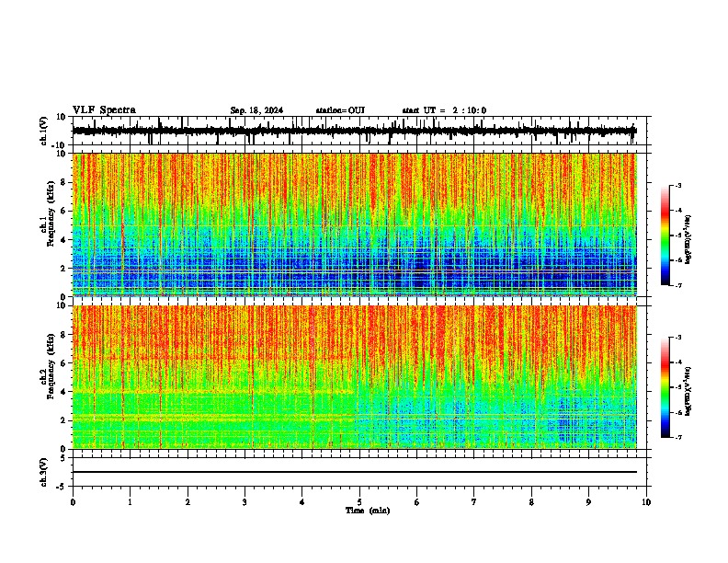Screen dimensions: 728x563
Task: Click the 'VLF Spectra' title
Action: (105, 110)
